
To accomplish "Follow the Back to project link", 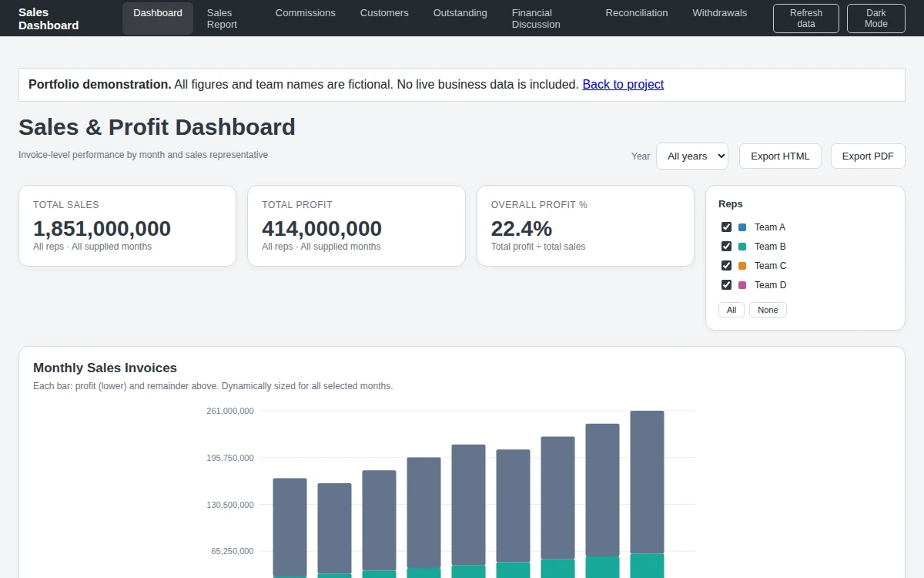I will pyautogui.click(x=623, y=85).
